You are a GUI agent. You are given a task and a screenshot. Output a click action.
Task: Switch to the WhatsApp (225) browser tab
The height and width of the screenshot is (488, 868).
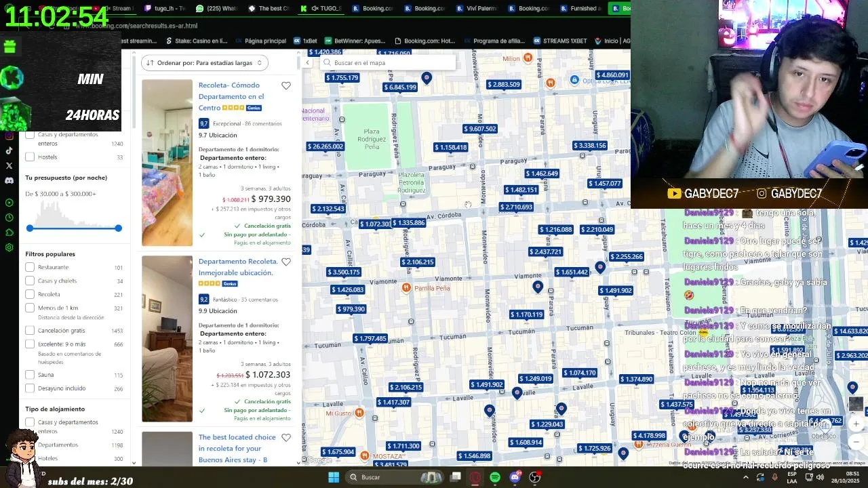216,8
